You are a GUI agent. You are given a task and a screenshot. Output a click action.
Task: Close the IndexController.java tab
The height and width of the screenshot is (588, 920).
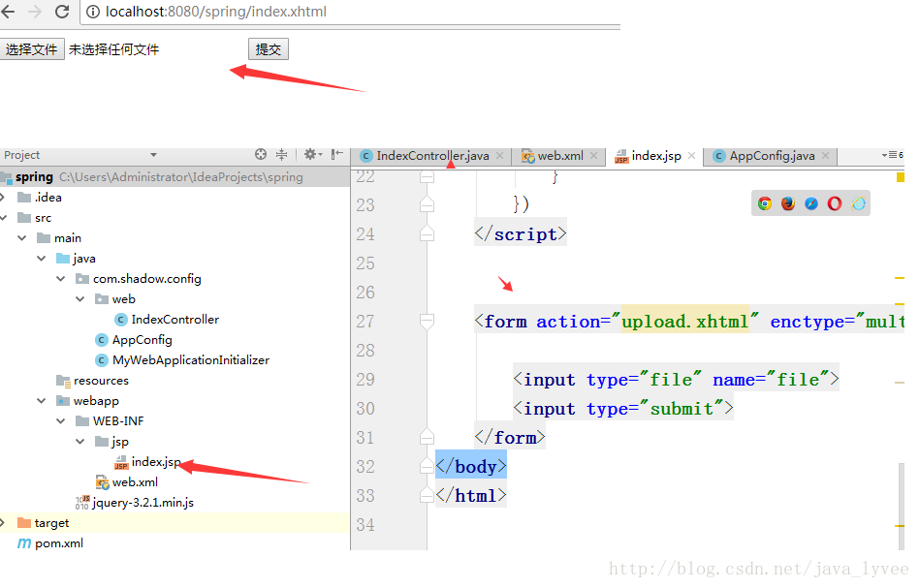pyautogui.click(x=500, y=156)
